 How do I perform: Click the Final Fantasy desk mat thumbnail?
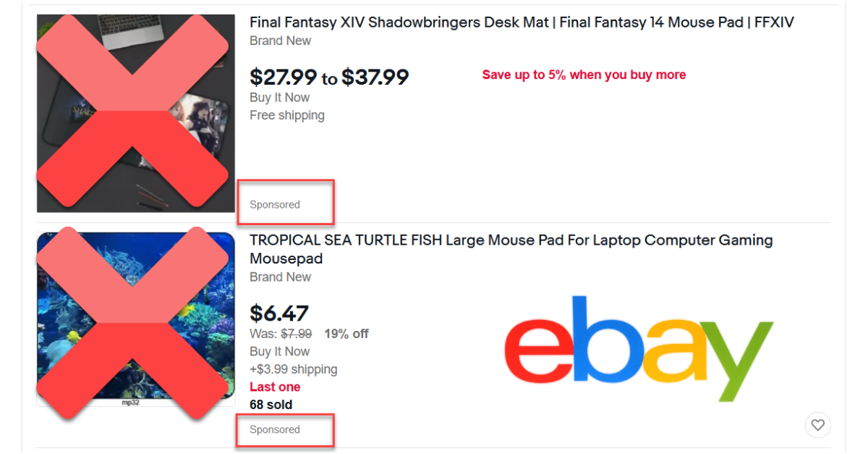(136, 113)
